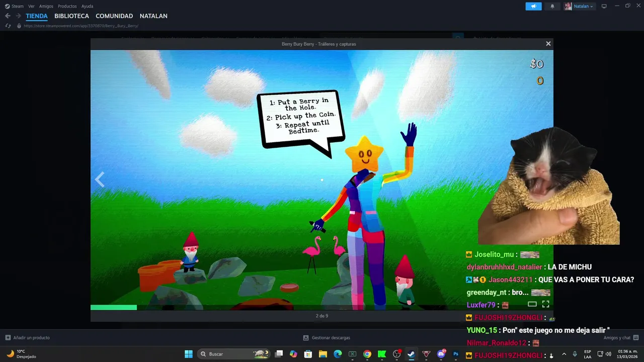Viewport: 644px width, 362px height.
Task: Click the YUNO_15 chat username
Action: click(x=482, y=330)
